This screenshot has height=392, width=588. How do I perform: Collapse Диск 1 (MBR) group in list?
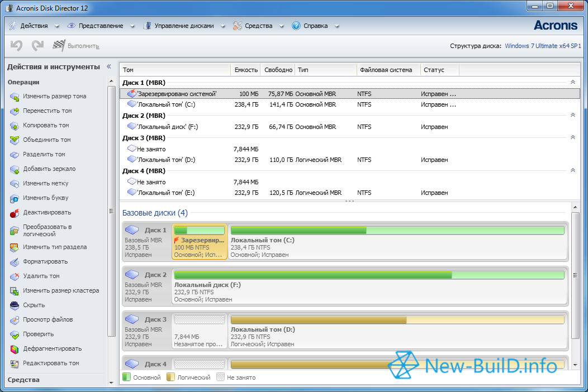[572, 82]
